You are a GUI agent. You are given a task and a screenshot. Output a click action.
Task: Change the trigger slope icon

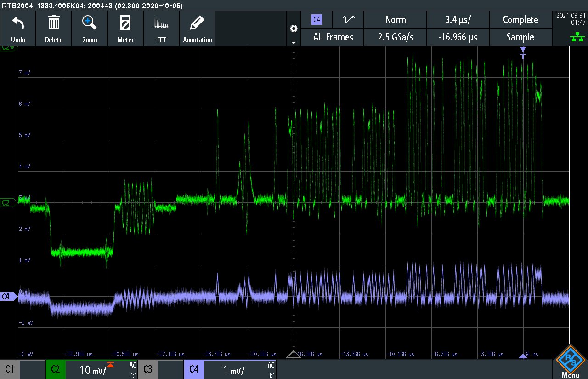[348, 20]
